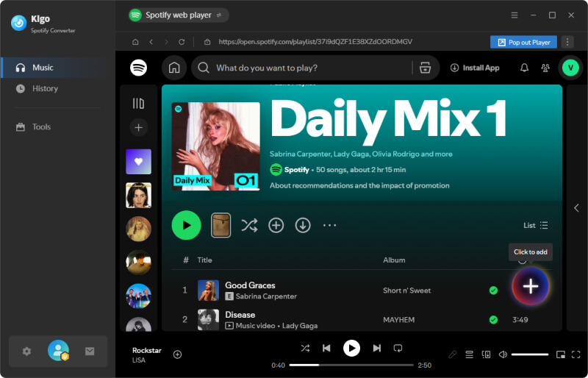Open the mail feedback icon
Image resolution: width=588 pixels, height=378 pixels.
[90, 352]
